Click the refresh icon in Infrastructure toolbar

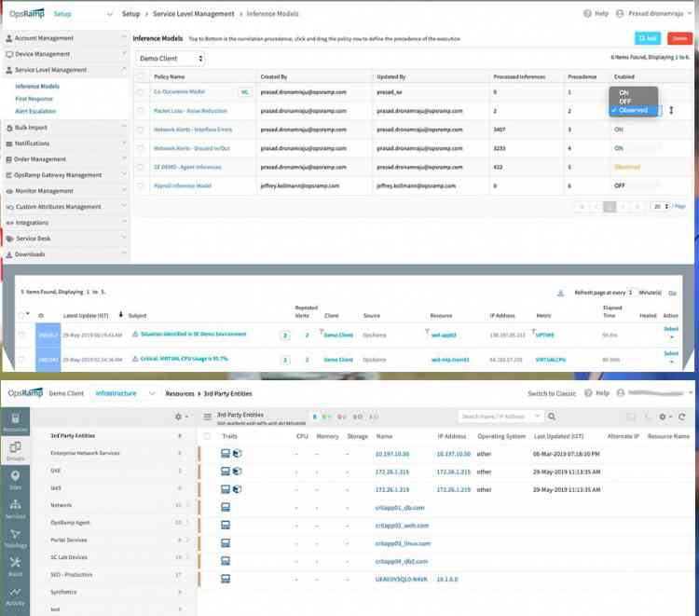(681, 417)
